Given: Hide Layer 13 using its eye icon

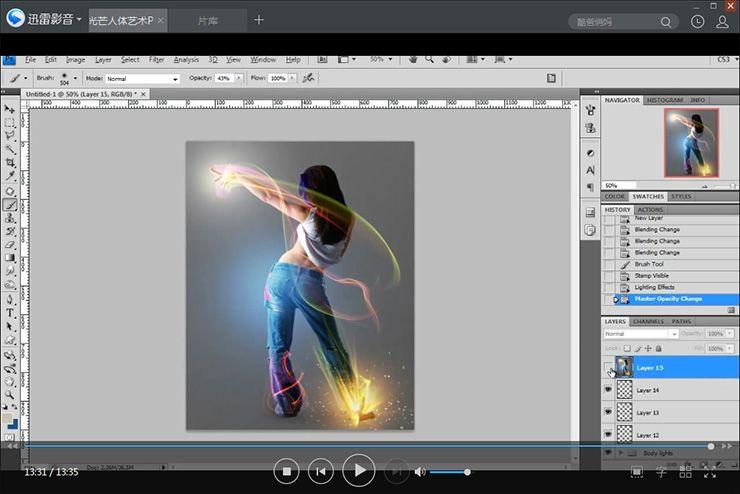Looking at the screenshot, I should tap(608, 411).
